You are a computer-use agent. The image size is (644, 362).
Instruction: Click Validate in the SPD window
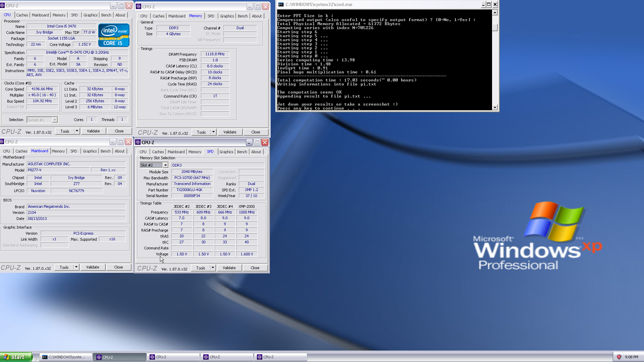coord(229,268)
